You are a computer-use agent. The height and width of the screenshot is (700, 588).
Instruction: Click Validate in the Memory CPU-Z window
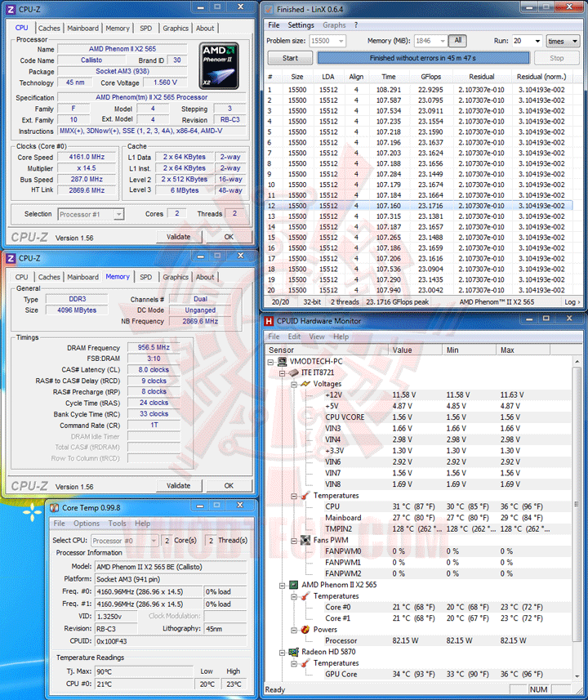point(179,486)
